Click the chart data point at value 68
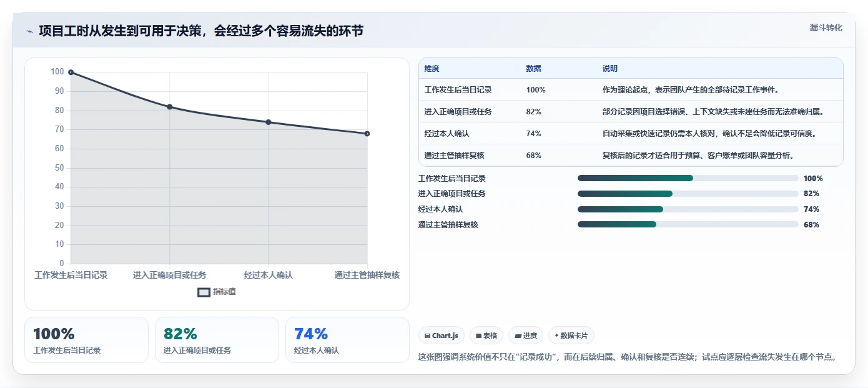 point(367,134)
